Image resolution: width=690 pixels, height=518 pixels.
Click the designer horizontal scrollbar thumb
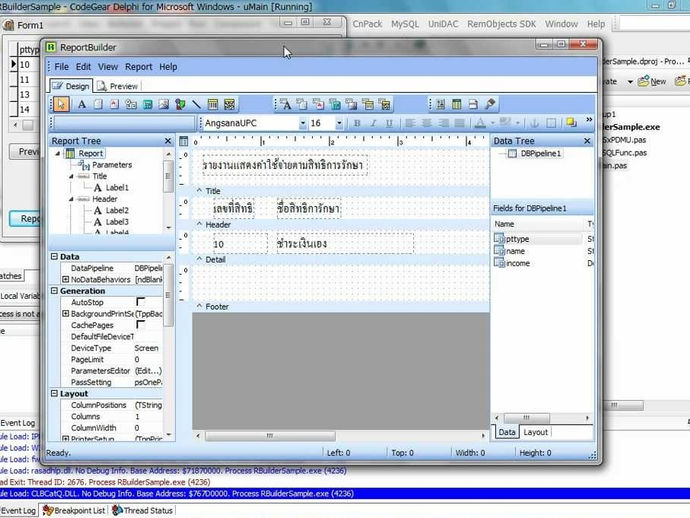point(270,436)
